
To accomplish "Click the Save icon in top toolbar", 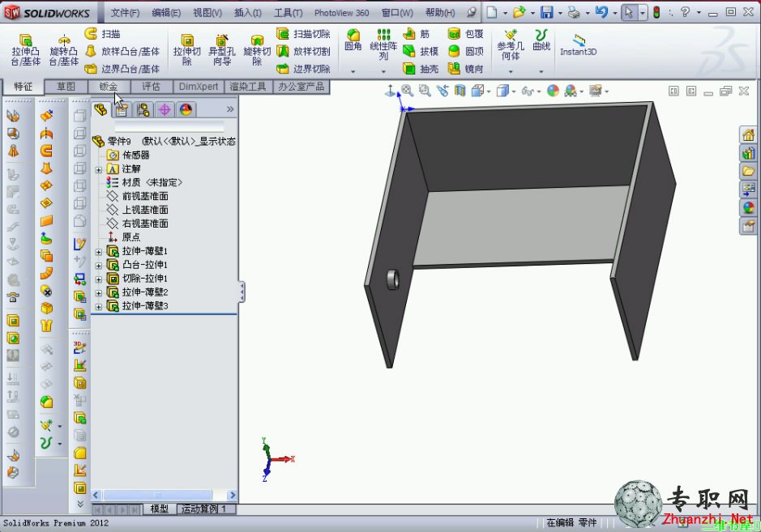I will [547, 13].
